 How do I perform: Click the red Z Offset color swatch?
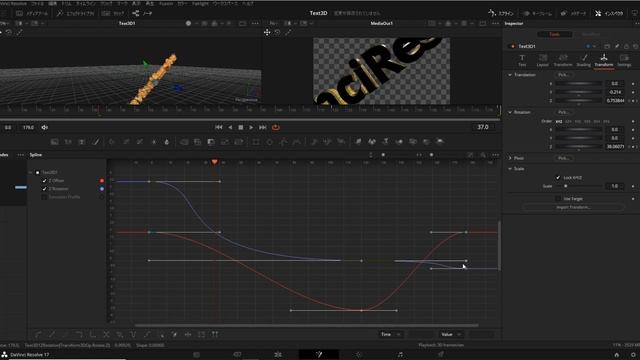(102, 180)
